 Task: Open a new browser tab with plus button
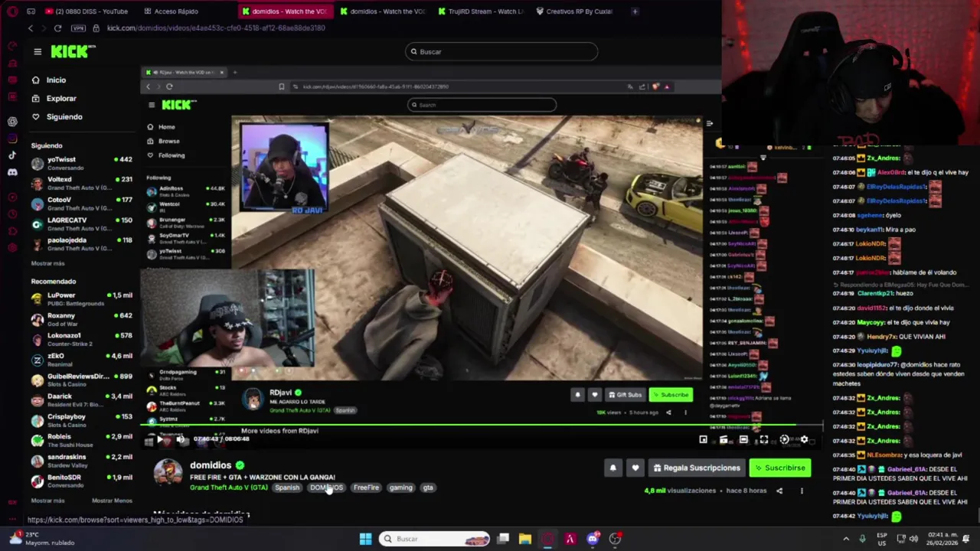(635, 11)
